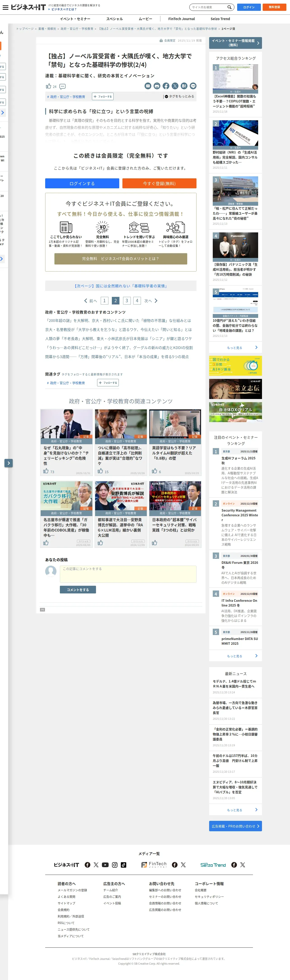Share article on X icon
Viewport: 290px width, 980px height.
[x=175, y=86]
